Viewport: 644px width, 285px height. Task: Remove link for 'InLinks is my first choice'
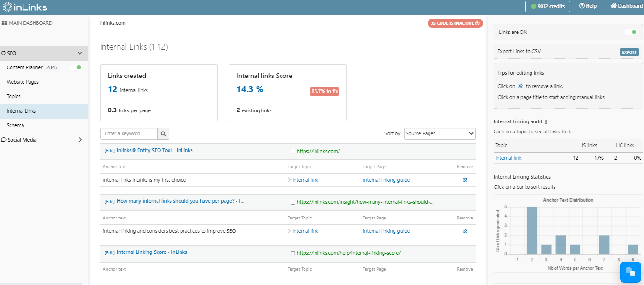[464, 180]
